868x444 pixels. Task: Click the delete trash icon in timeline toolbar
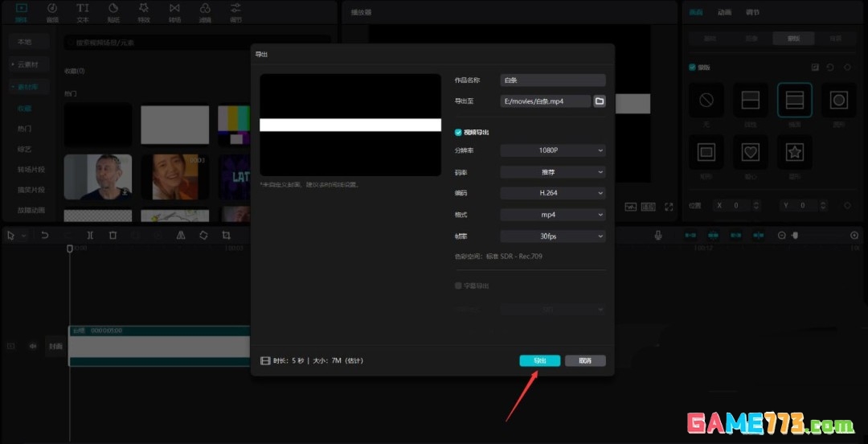point(113,235)
